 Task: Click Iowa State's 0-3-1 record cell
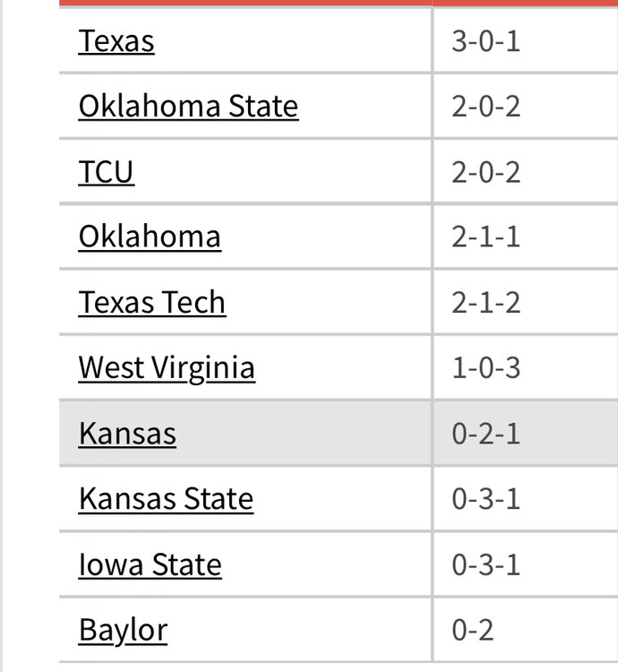485,565
